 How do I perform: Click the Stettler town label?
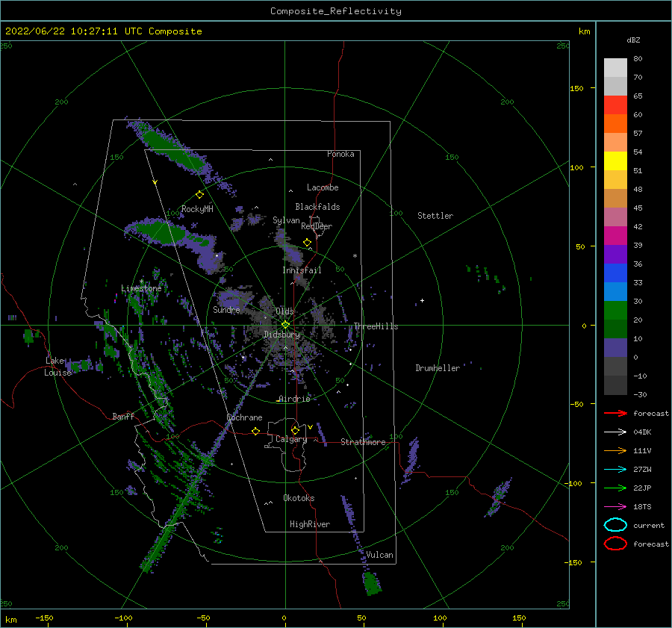(x=435, y=216)
